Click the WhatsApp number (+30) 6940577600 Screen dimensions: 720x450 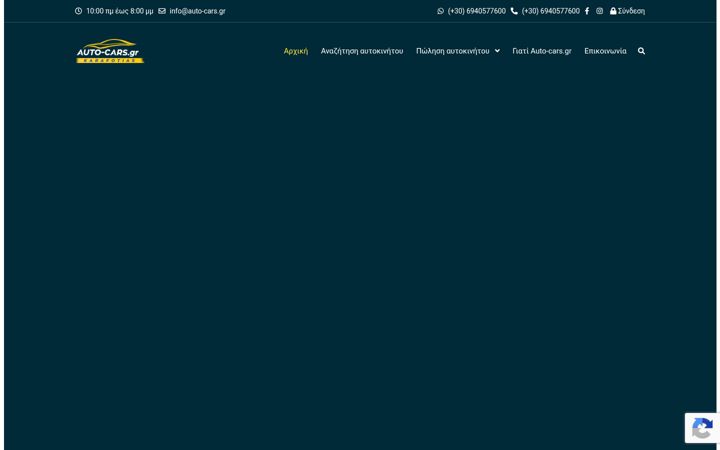pyautogui.click(x=477, y=11)
